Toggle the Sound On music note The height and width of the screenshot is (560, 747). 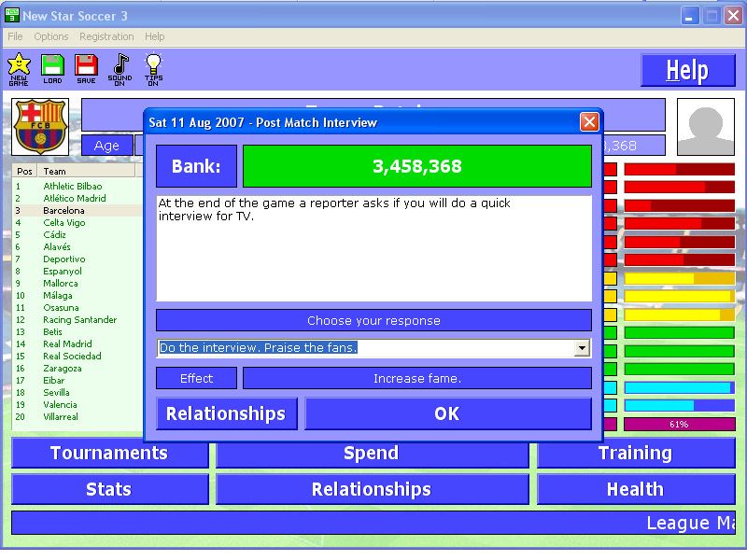tap(120, 67)
